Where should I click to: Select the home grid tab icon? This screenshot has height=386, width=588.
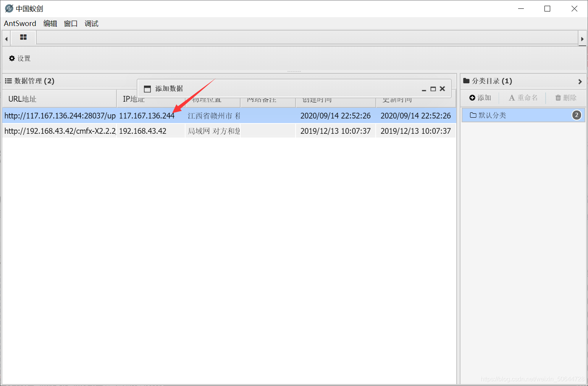coord(23,37)
